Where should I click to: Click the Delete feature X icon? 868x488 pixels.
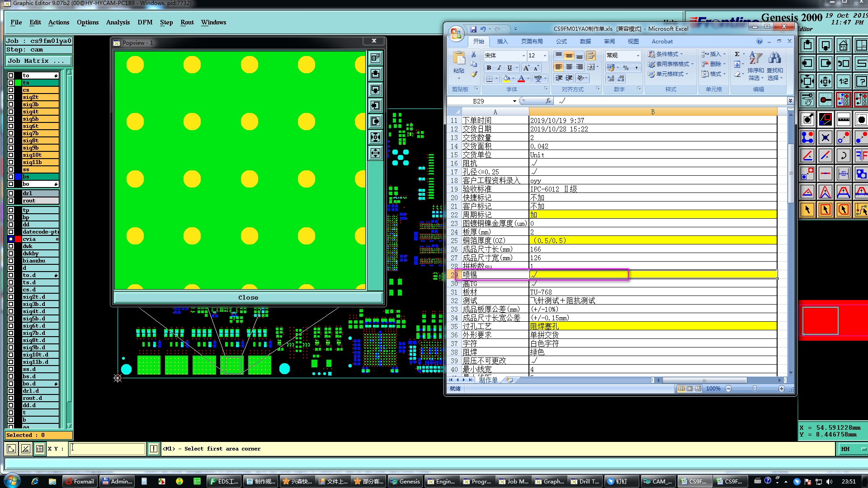click(825, 138)
